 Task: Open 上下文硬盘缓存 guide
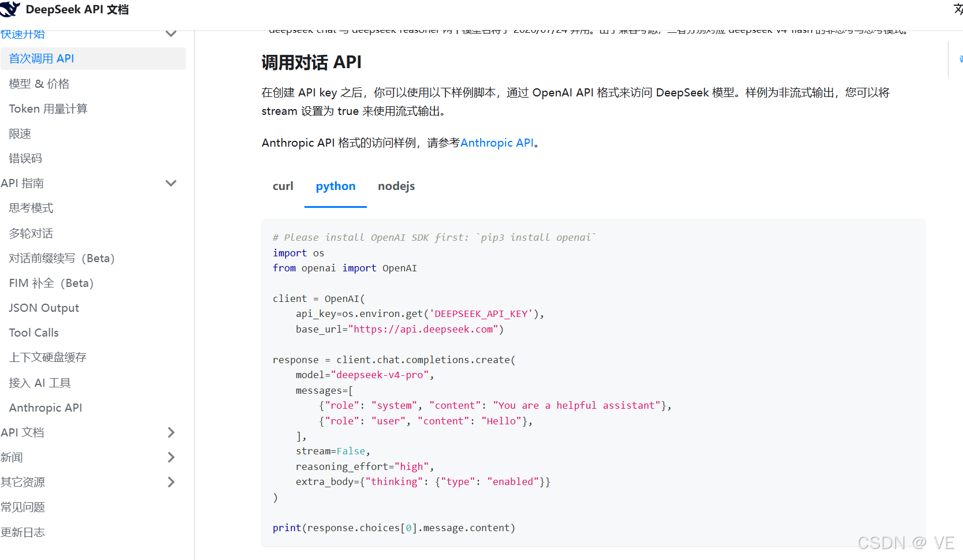48,357
